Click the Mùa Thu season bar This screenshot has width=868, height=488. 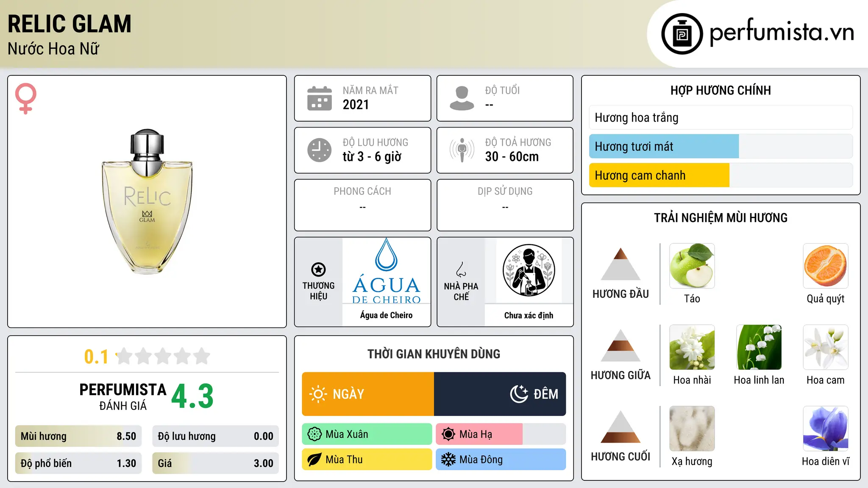pos(367,460)
